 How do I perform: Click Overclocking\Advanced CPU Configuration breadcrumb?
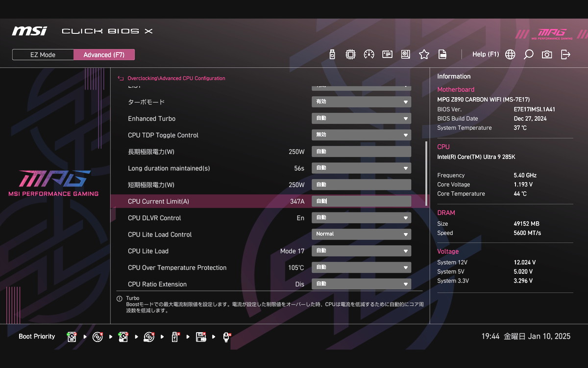176,79
